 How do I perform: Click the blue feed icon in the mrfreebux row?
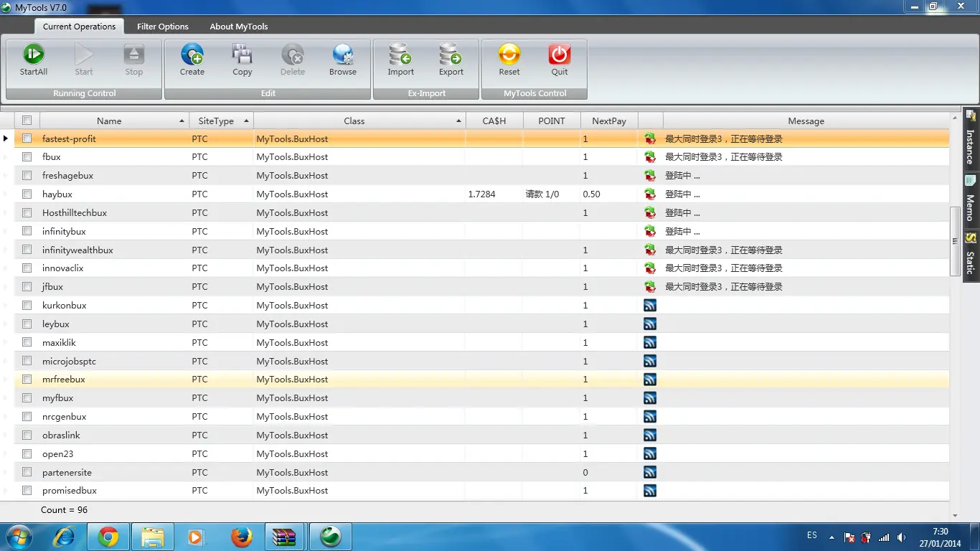[x=650, y=380]
